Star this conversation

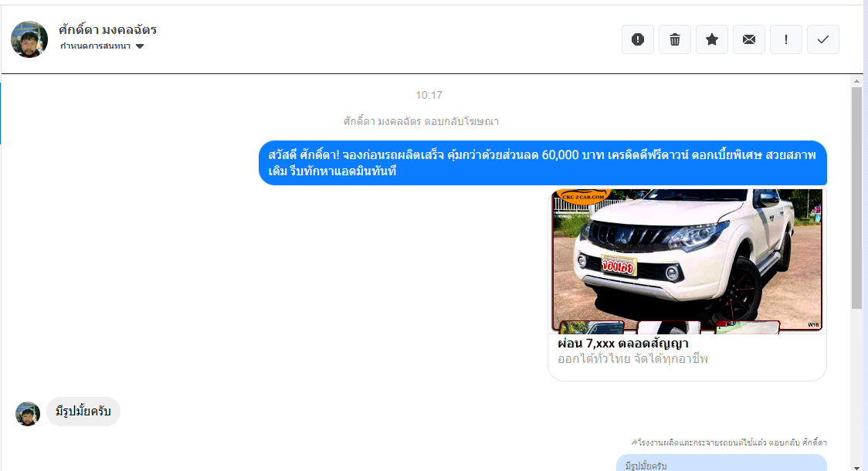coord(712,39)
